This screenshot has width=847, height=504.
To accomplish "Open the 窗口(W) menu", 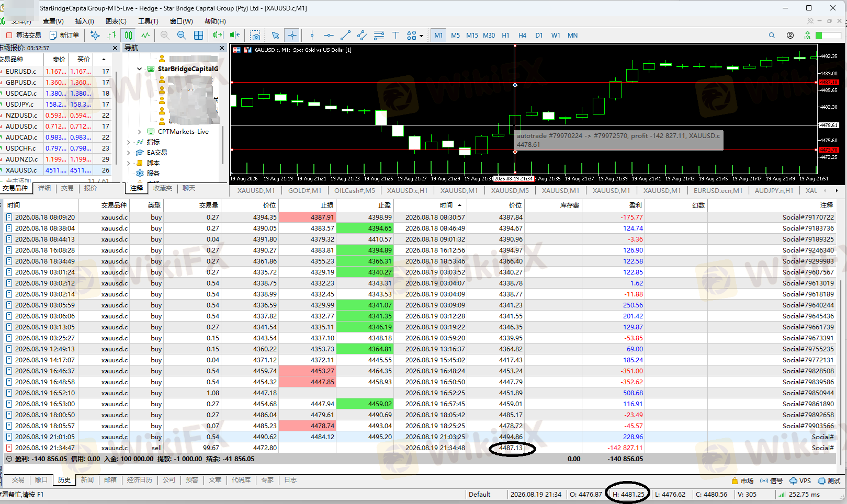I will pos(181,21).
